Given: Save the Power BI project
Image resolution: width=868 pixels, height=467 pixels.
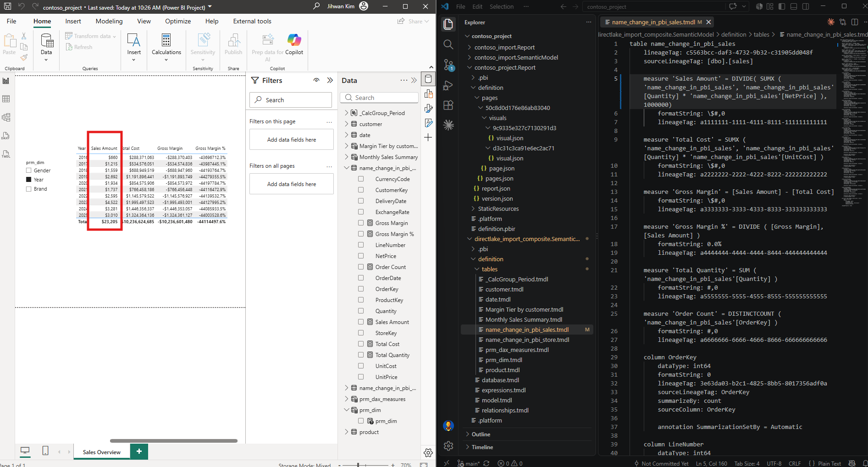Looking at the screenshot, I should pyautogui.click(x=7, y=6).
